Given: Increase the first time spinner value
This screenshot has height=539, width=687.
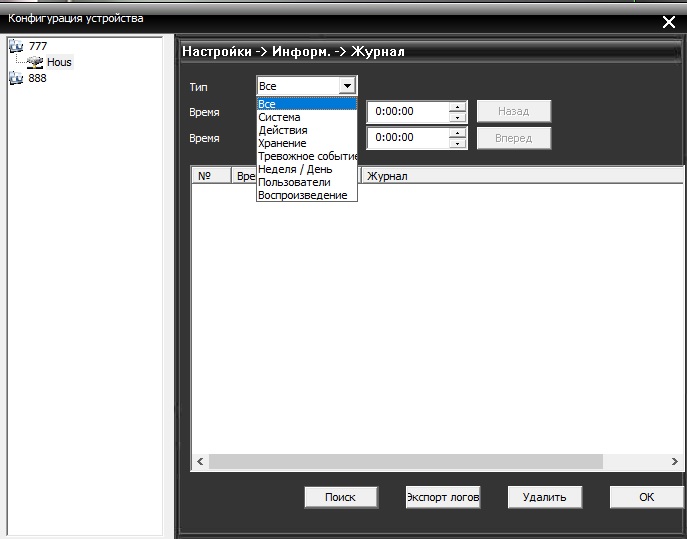Looking at the screenshot, I should [x=457, y=107].
